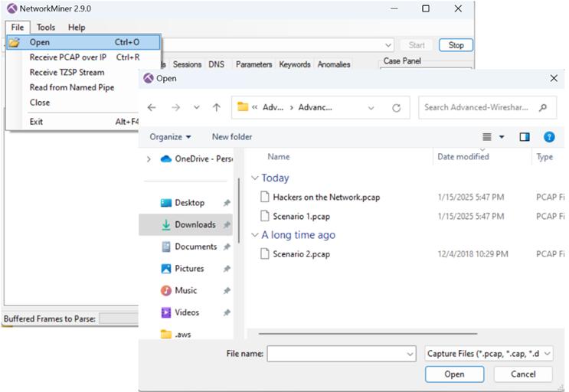Click the .aws folder icon
Image resolution: width=569 pixels, height=392 pixels.
pyautogui.click(x=166, y=334)
